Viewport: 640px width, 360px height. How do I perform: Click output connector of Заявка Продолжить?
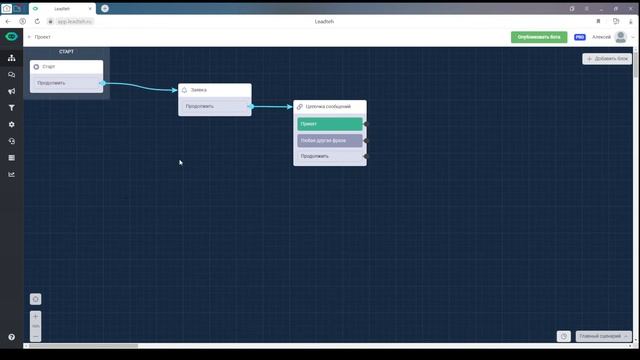tap(251, 106)
